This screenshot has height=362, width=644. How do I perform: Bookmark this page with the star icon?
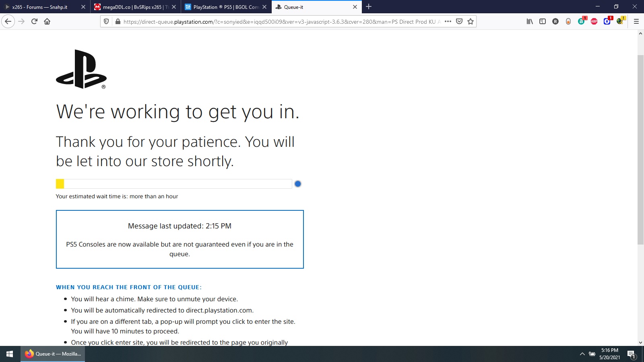coord(471,21)
